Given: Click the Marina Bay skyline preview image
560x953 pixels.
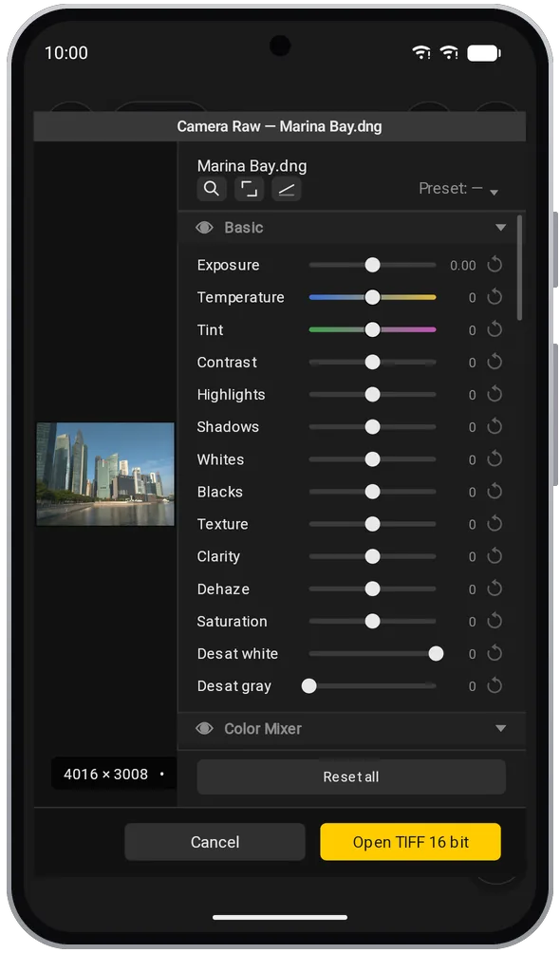Looking at the screenshot, I should 105,474.
